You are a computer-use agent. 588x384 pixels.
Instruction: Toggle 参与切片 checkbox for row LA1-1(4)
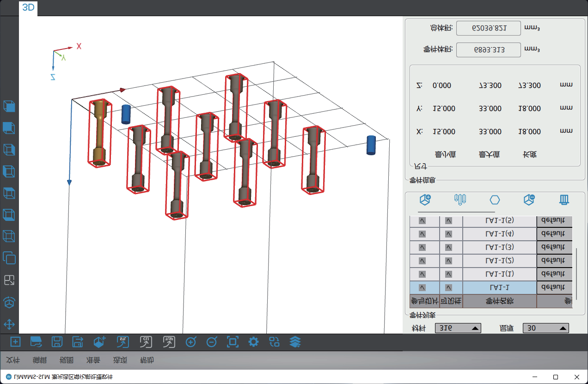[423, 234]
